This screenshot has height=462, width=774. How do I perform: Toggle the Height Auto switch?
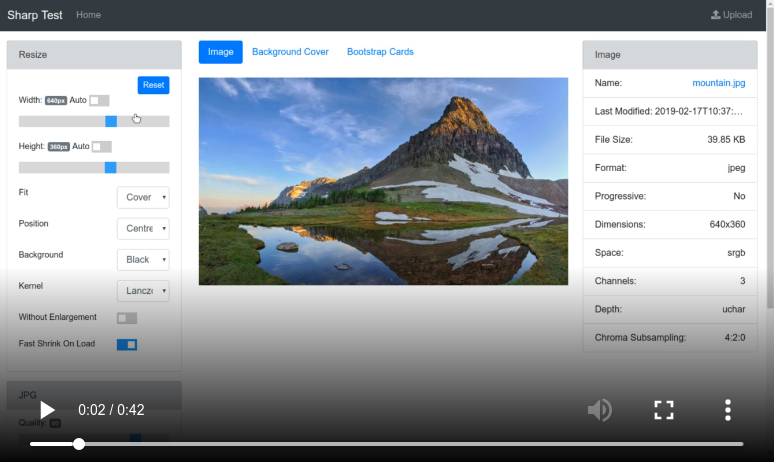(x=102, y=147)
